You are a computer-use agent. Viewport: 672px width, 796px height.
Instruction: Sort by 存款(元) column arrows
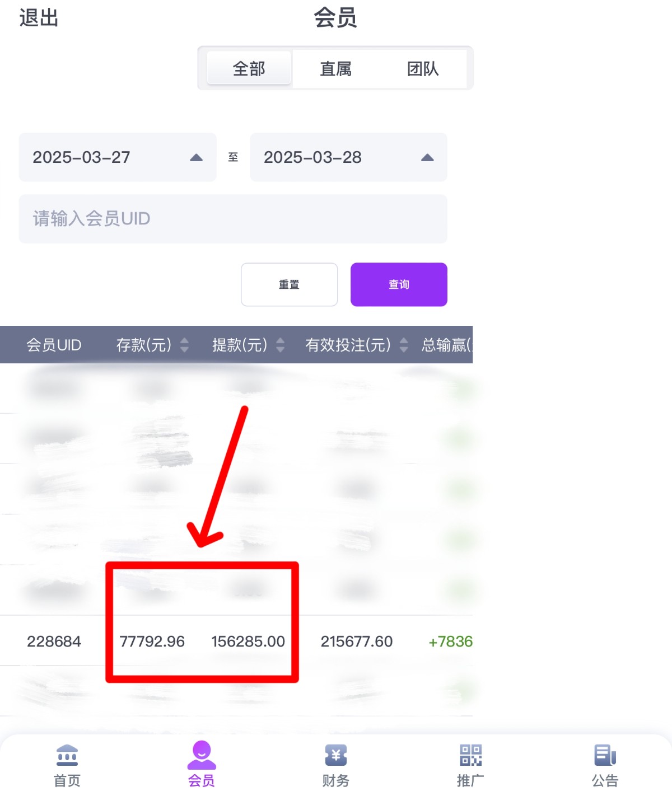point(184,345)
